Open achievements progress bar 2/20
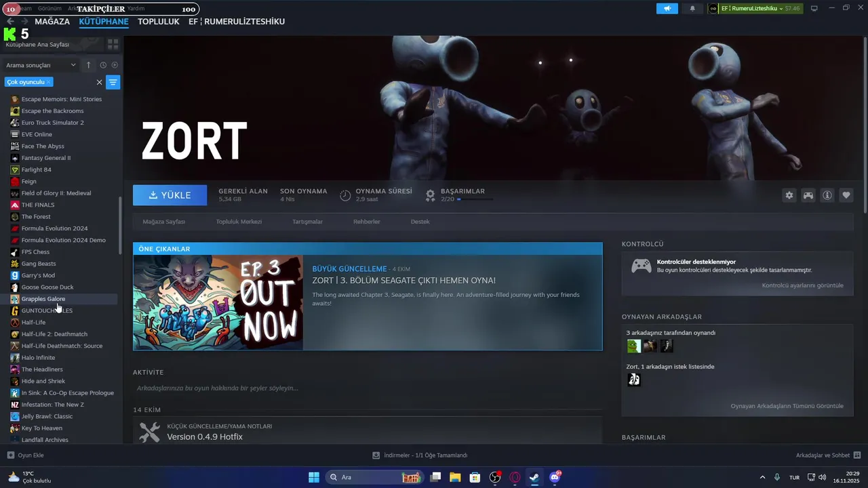 (475, 199)
